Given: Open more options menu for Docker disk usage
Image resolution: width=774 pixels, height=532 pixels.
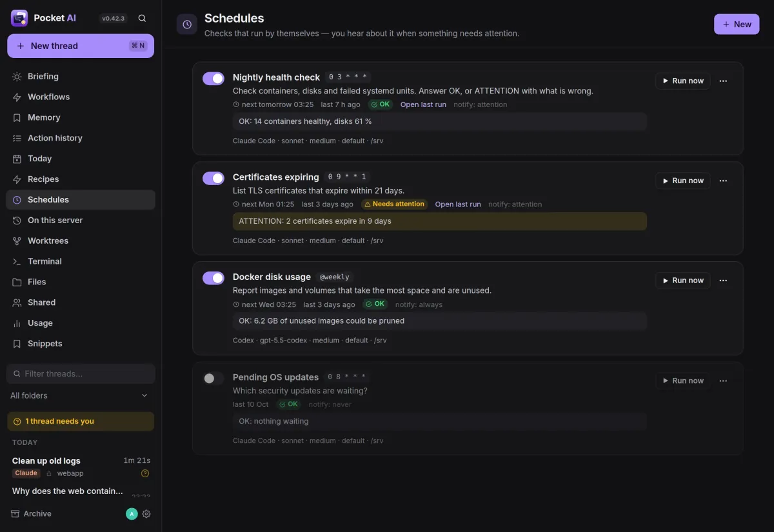Looking at the screenshot, I should [x=723, y=281].
